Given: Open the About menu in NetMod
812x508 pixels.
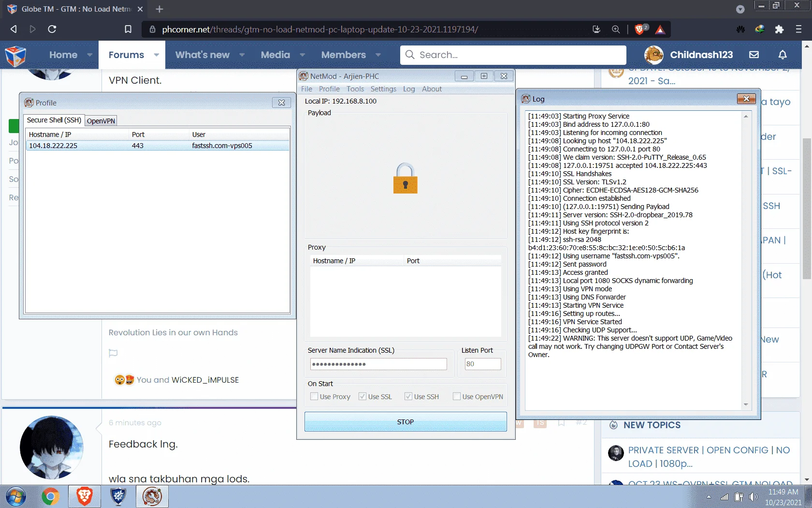Looking at the screenshot, I should click(432, 89).
